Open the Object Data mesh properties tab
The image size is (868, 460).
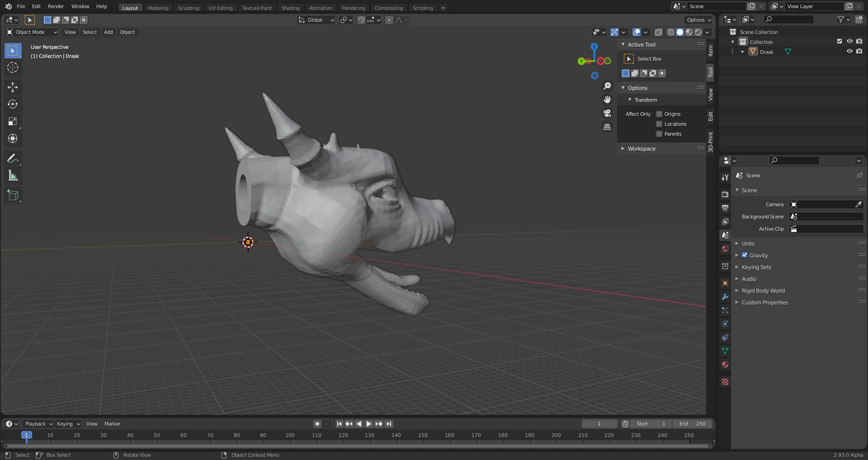[x=725, y=351]
